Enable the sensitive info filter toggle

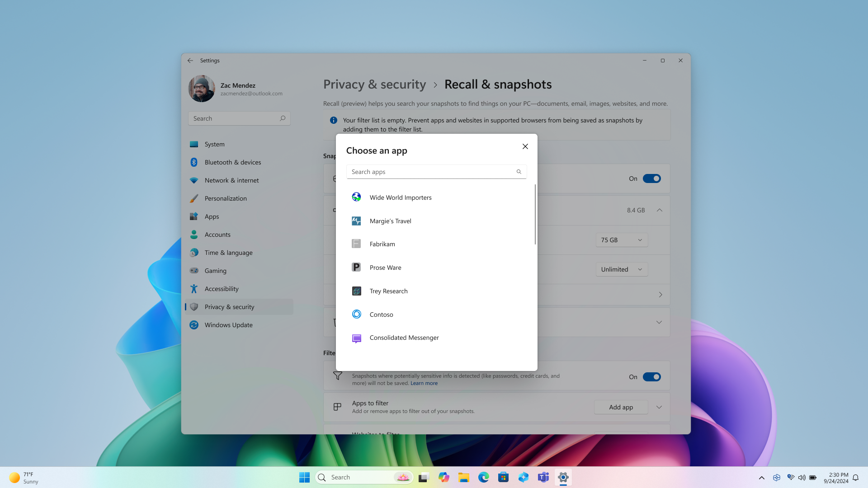(651, 376)
